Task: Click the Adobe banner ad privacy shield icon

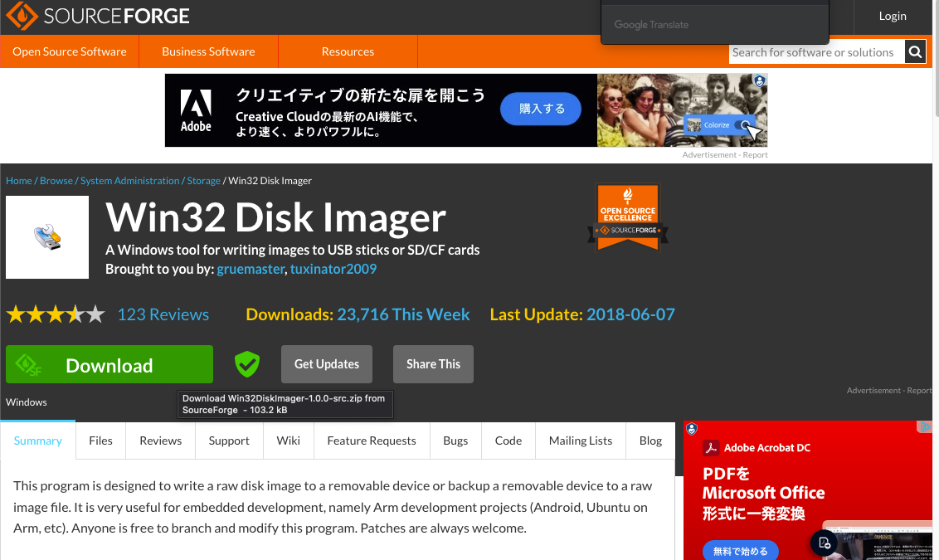Action: 759,80
